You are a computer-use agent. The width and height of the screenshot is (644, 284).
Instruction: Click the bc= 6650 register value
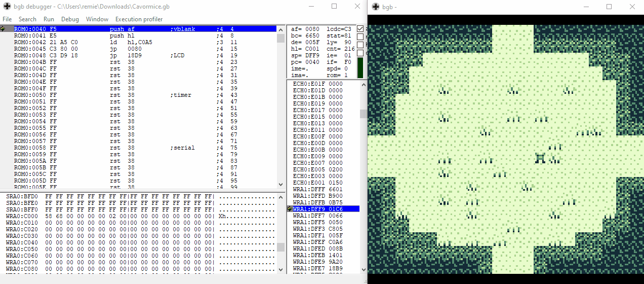(305, 35)
